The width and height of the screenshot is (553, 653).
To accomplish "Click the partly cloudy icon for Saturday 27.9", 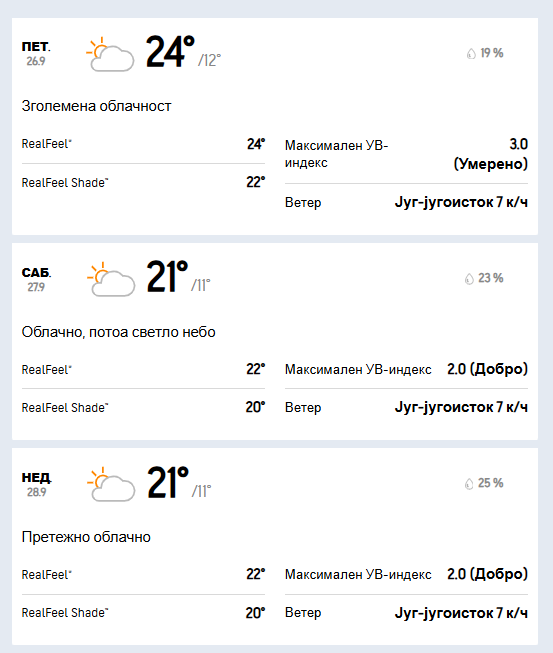I will tap(111, 279).
